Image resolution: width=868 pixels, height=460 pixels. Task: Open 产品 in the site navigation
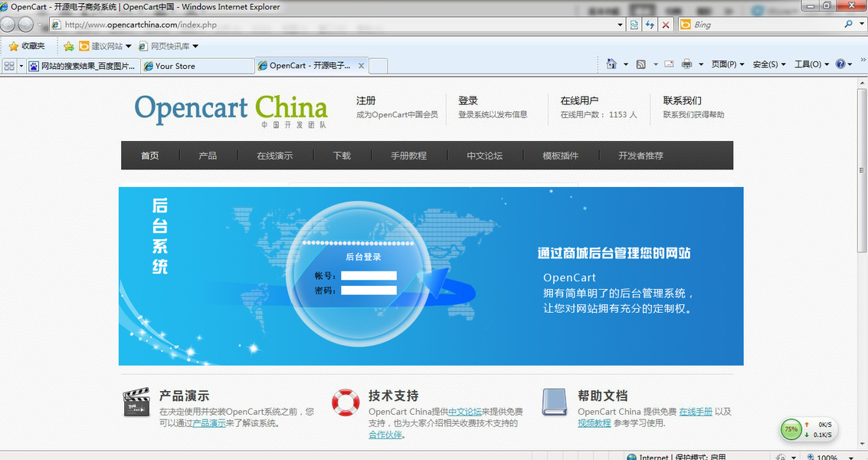pyautogui.click(x=208, y=156)
